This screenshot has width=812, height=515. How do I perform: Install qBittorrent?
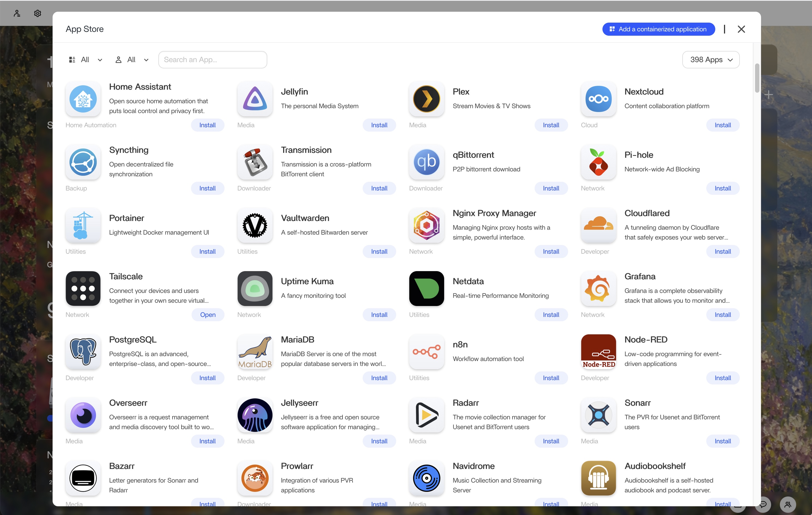551,188
